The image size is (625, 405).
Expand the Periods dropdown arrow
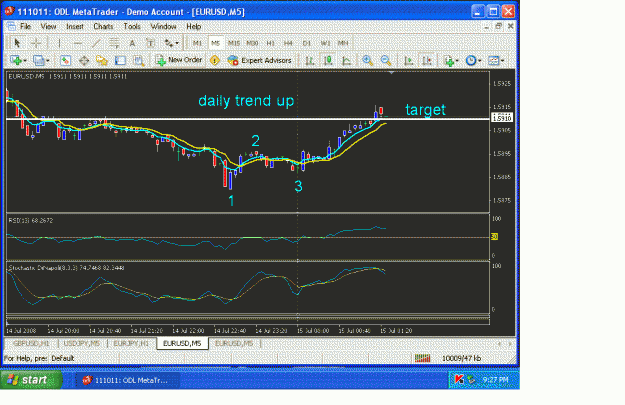(x=480, y=61)
